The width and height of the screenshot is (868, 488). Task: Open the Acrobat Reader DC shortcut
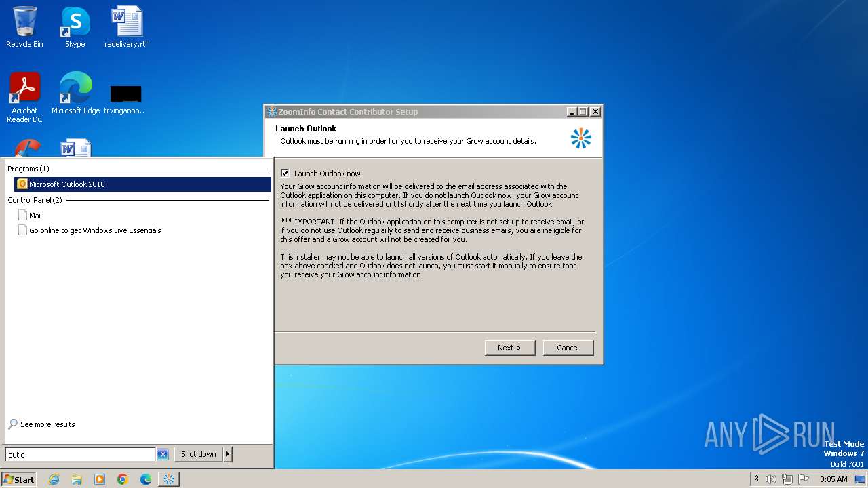point(25,97)
